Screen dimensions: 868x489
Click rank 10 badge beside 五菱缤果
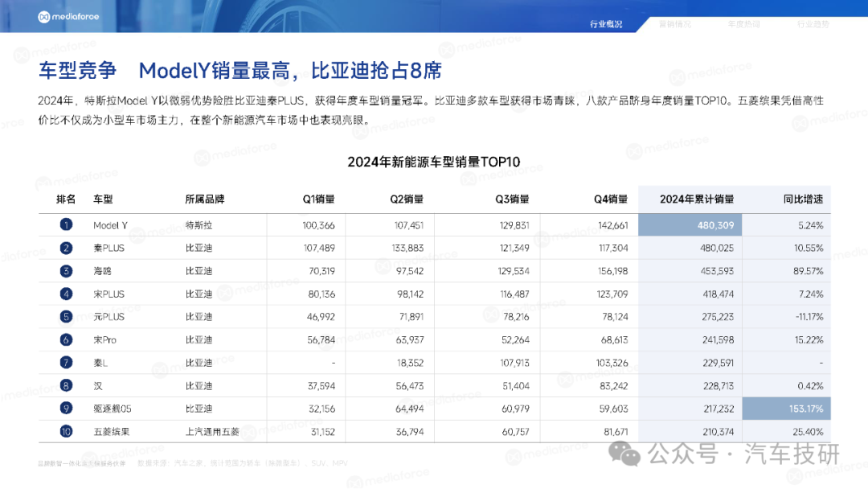[x=66, y=431]
